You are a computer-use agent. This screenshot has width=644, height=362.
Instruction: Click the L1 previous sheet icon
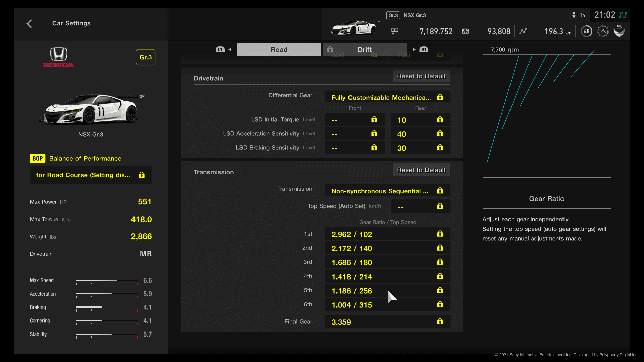click(x=220, y=49)
